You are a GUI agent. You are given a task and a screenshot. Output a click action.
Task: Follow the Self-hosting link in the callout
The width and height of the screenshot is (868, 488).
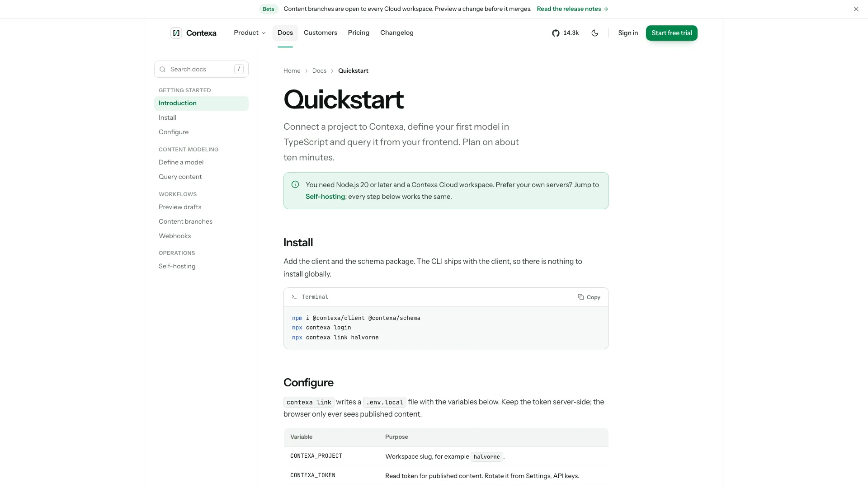(325, 197)
